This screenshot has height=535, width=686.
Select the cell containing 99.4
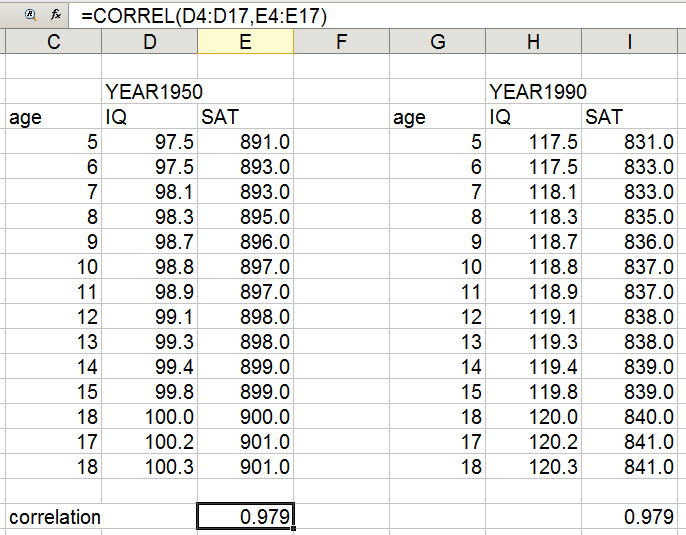click(x=150, y=366)
